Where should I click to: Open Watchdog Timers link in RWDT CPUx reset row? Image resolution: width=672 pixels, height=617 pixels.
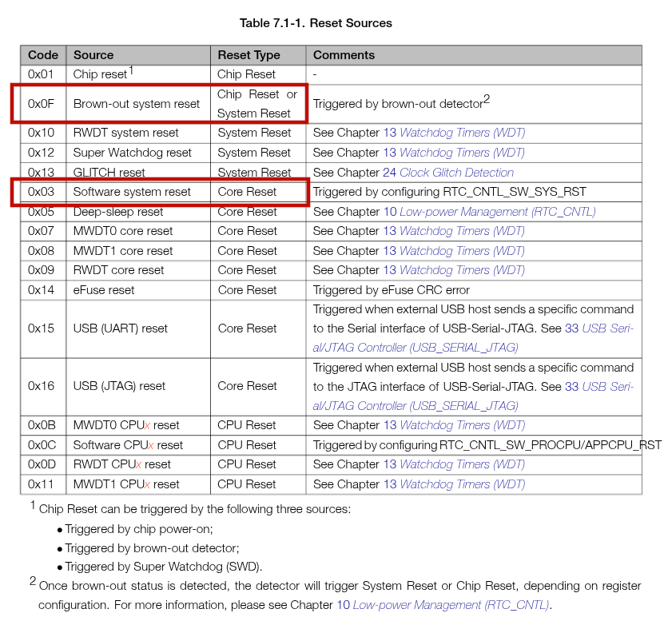pos(462,464)
